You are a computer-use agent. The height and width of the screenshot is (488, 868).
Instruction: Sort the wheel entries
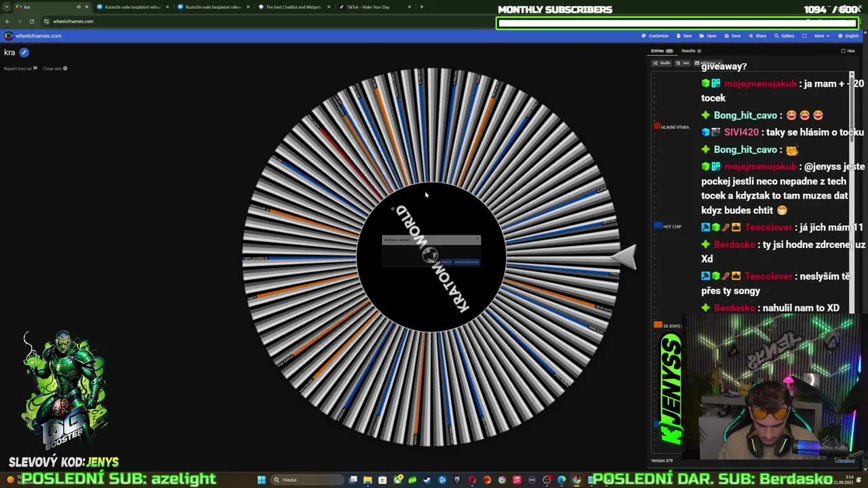[682, 63]
